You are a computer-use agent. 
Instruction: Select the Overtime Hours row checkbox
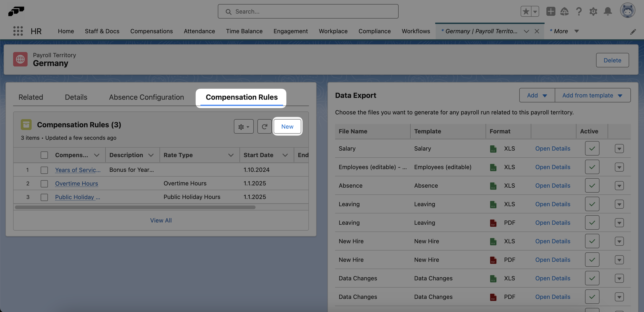coord(44,184)
